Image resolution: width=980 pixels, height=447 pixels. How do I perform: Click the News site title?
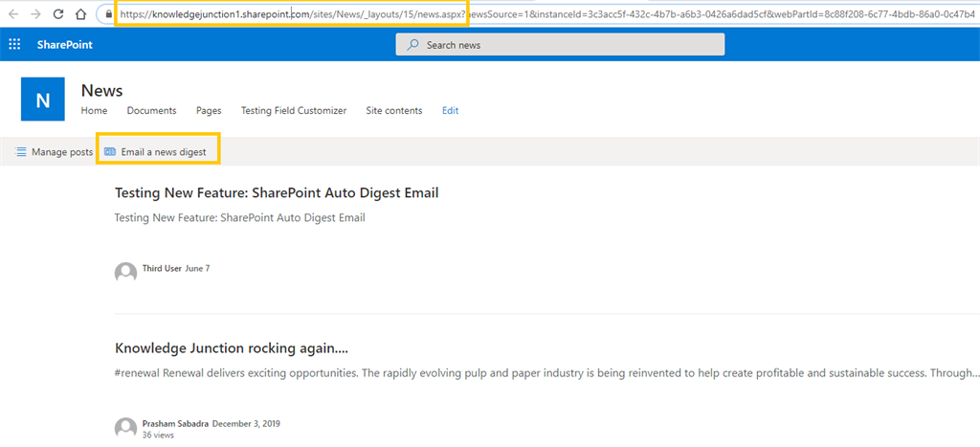pyautogui.click(x=101, y=91)
